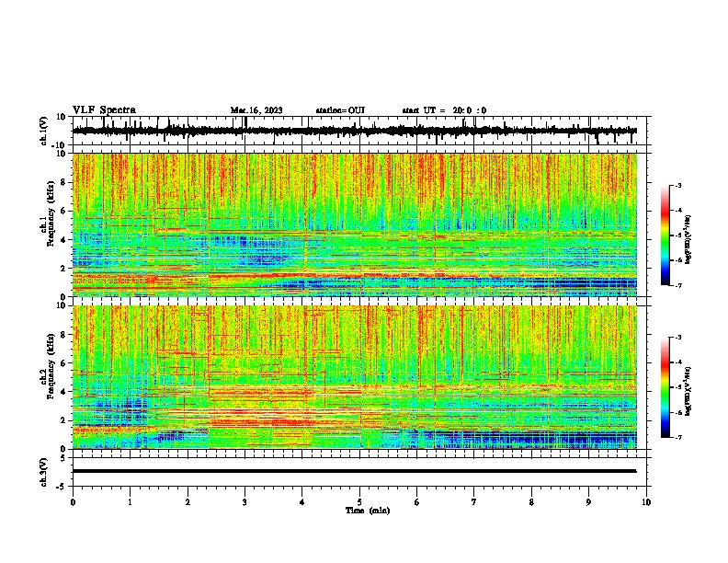Click the ch.1 colorbar log(PSD) unit label
This screenshot has height=563, width=728.
(688, 239)
